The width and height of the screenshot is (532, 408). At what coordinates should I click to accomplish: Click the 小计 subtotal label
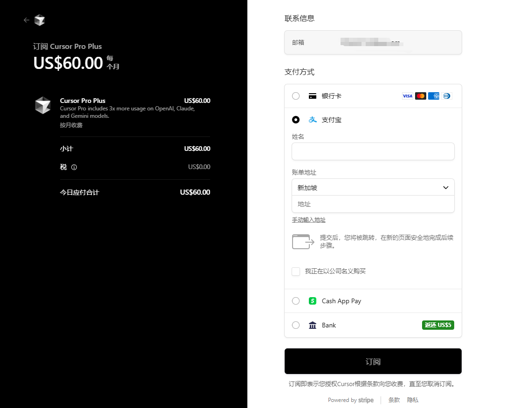(x=67, y=149)
